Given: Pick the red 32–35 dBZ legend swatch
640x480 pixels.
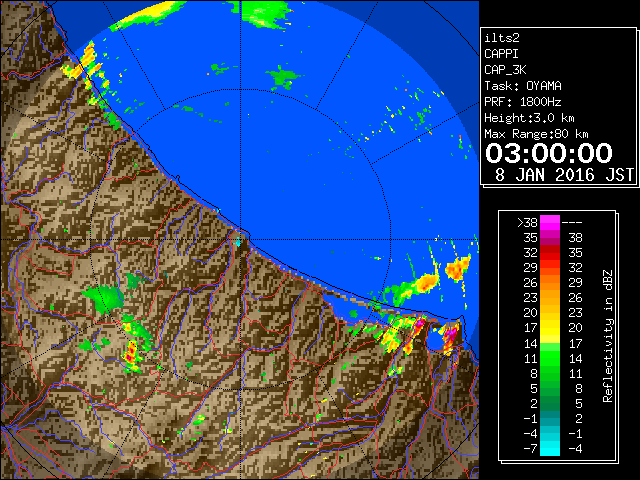Looking at the screenshot, I should 550,253.
